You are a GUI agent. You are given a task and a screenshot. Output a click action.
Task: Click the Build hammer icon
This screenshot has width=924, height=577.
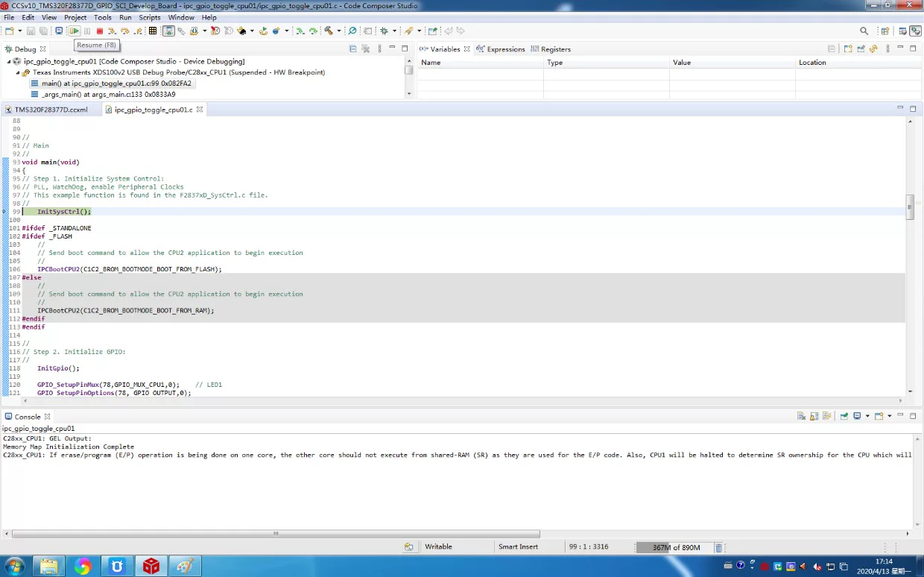[329, 31]
